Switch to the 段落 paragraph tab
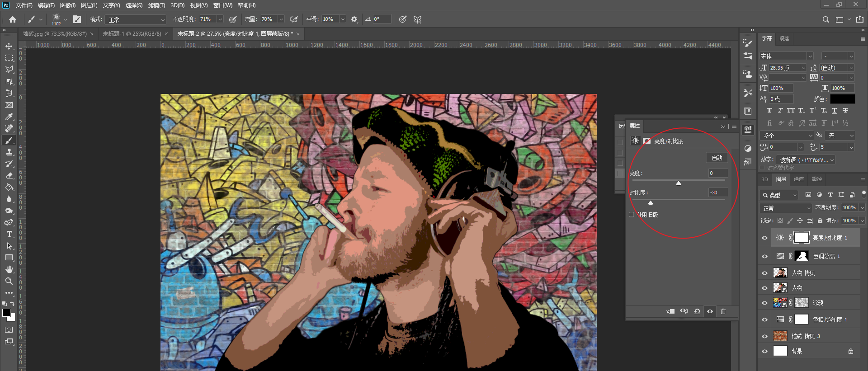Image resolution: width=868 pixels, height=371 pixels. pyautogui.click(x=784, y=38)
